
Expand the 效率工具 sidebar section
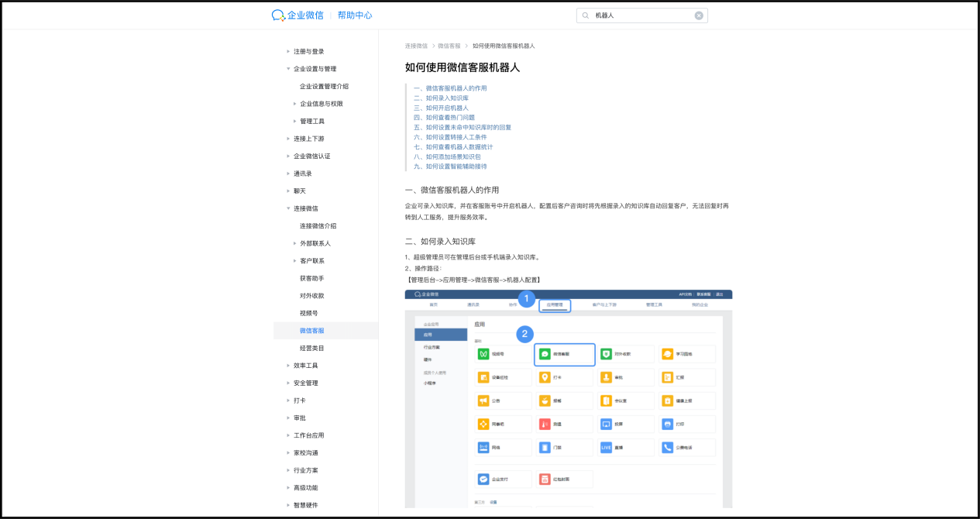click(x=288, y=366)
